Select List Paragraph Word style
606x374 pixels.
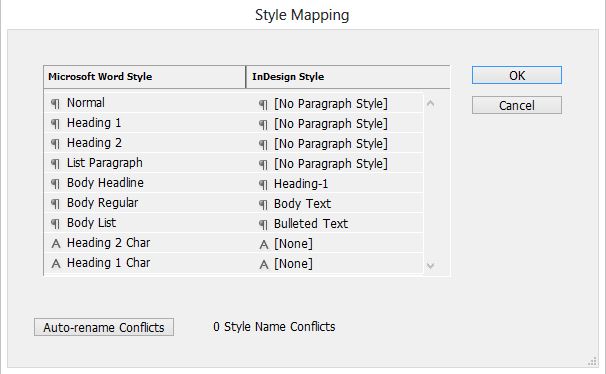point(105,163)
